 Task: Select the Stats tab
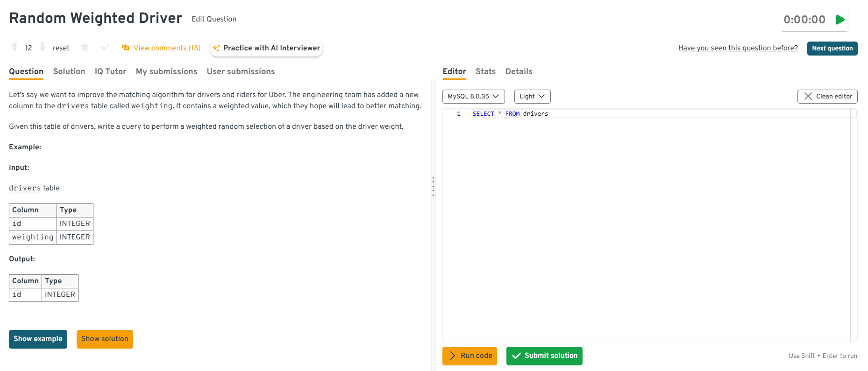[485, 71]
